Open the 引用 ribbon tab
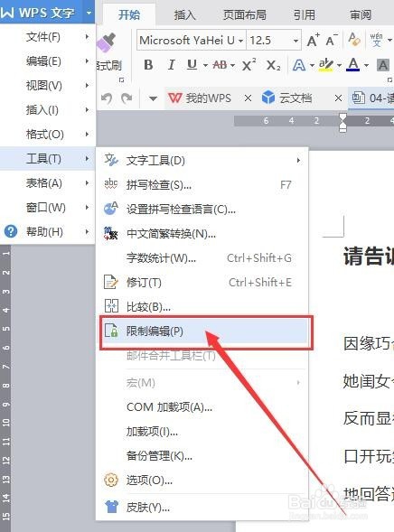The image size is (394, 532). coord(304,14)
